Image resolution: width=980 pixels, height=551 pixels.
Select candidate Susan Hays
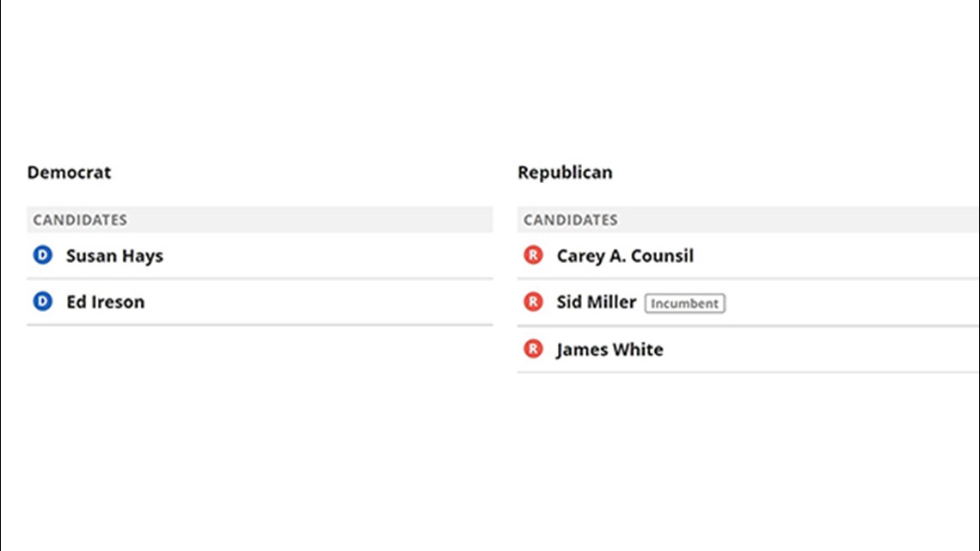114,255
